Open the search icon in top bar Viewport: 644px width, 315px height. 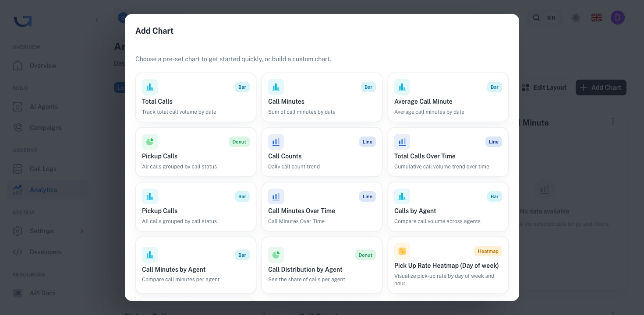coord(536,17)
